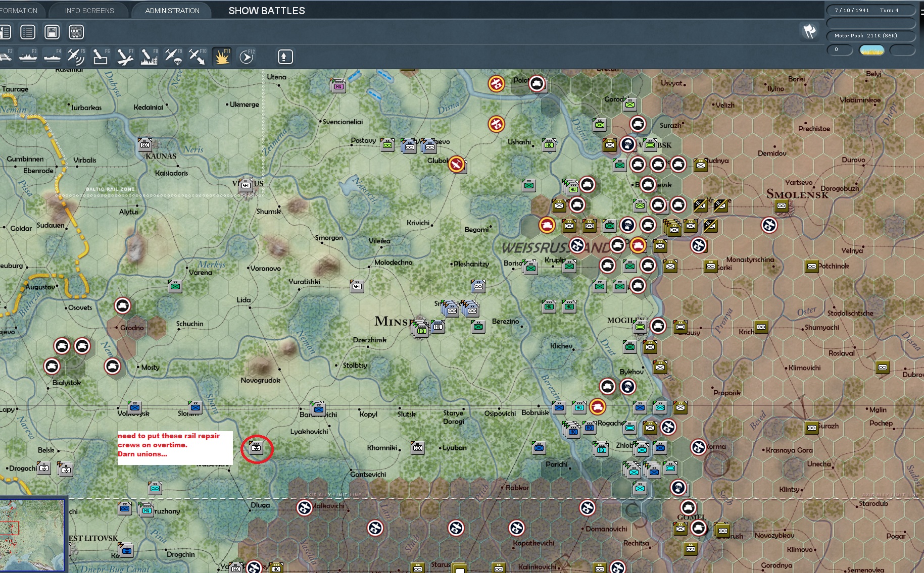Select the panzer unit above Bialystok
Viewport: 924px width, 573px height.
click(x=52, y=366)
